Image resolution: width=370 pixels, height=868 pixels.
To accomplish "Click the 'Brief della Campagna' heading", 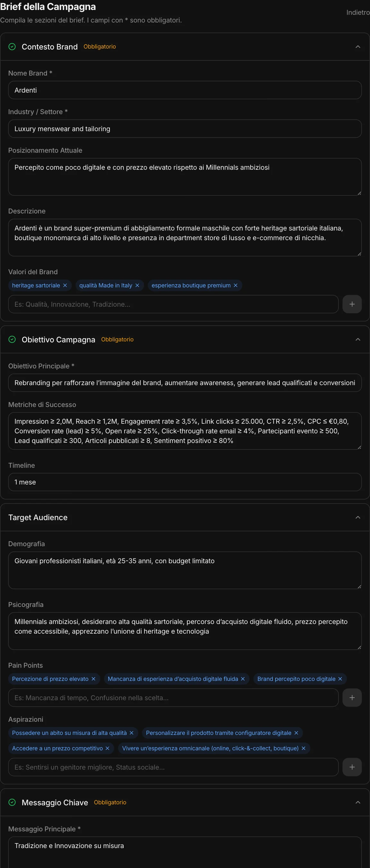I will (48, 7).
